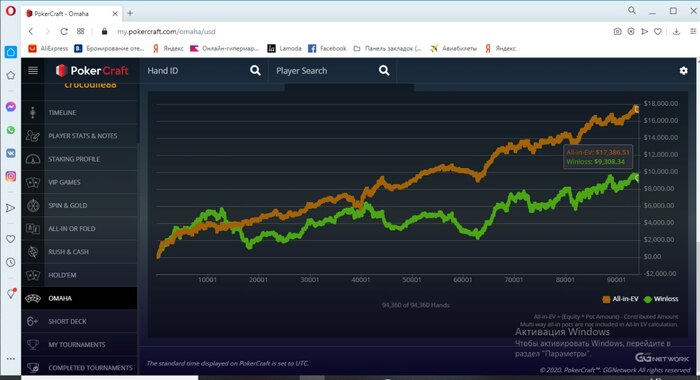This screenshot has width=700, height=380.
Task: Open Авиабилеты bookmark
Action: pyautogui.click(x=454, y=48)
